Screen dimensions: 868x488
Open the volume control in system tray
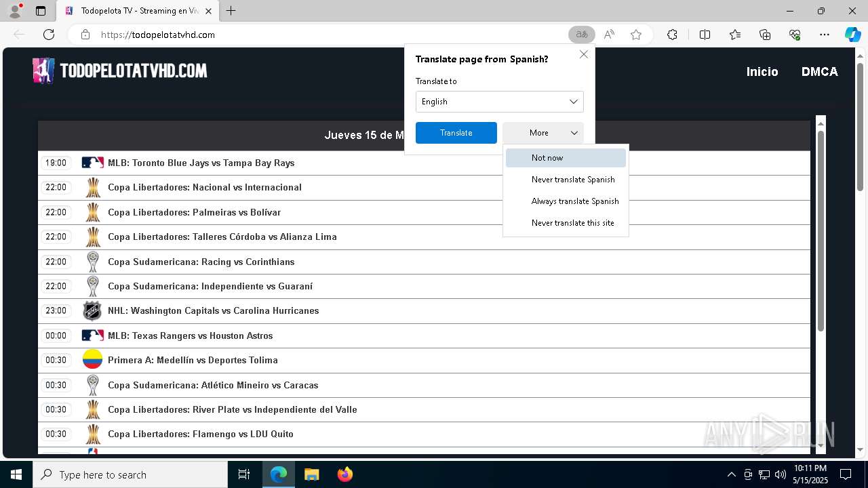780,474
